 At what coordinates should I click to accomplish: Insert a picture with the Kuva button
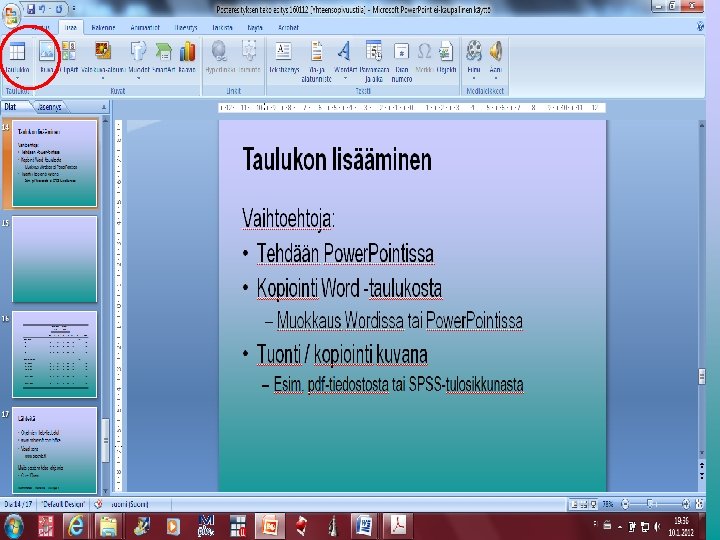click(x=46, y=57)
